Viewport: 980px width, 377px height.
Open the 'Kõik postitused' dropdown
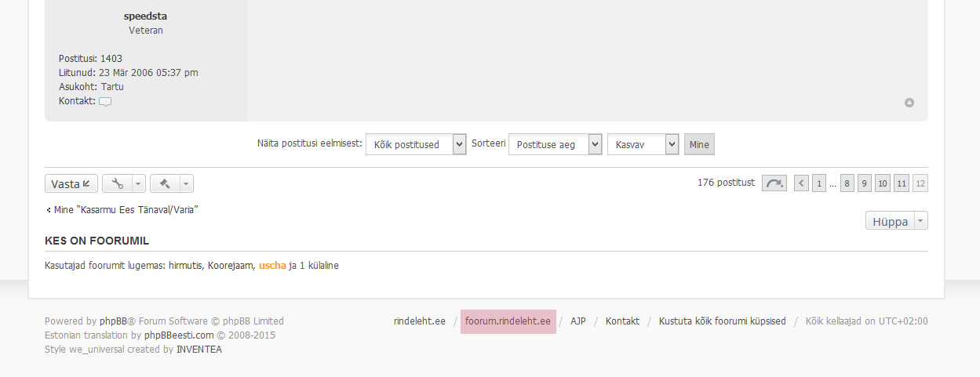(416, 144)
